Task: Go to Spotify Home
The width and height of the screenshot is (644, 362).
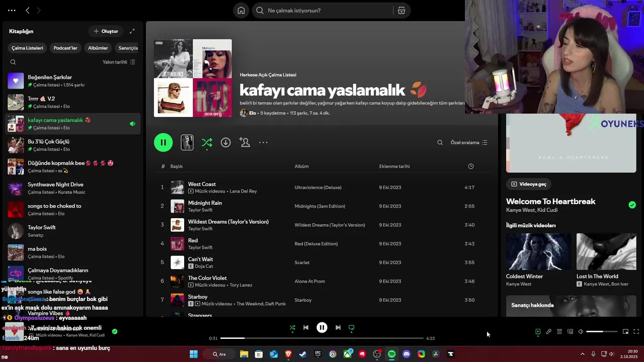Action: click(x=241, y=11)
